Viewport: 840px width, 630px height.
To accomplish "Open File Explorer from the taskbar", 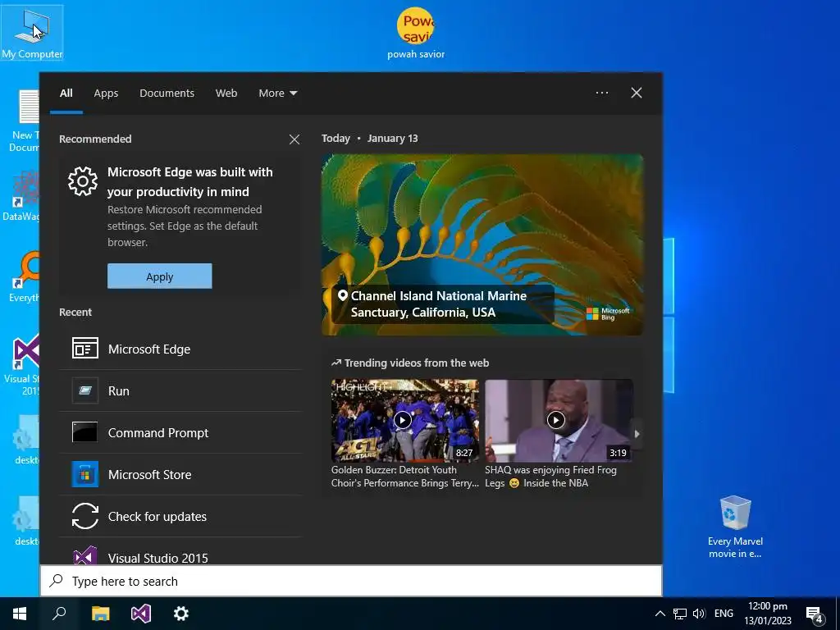I will click(100, 614).
